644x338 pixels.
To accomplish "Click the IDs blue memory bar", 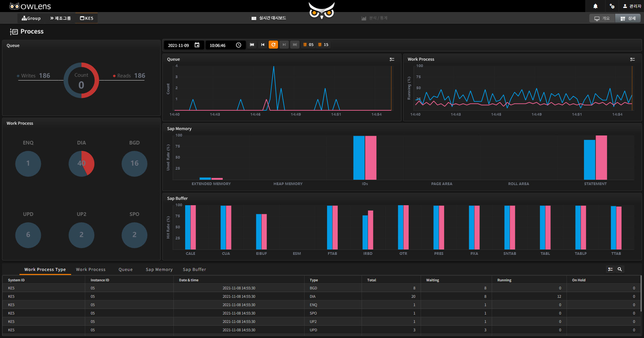I will [359, 158].
